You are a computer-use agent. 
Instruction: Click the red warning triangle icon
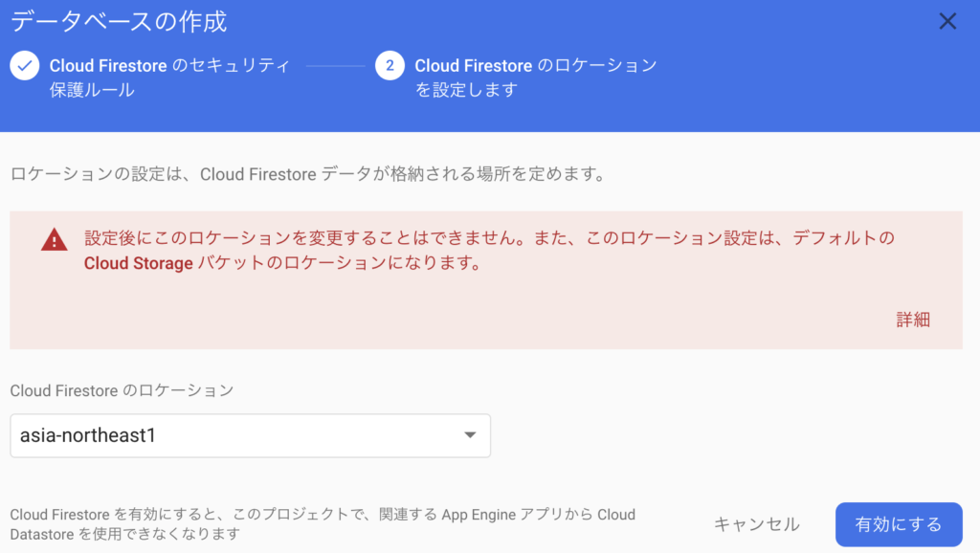point(55,240)
